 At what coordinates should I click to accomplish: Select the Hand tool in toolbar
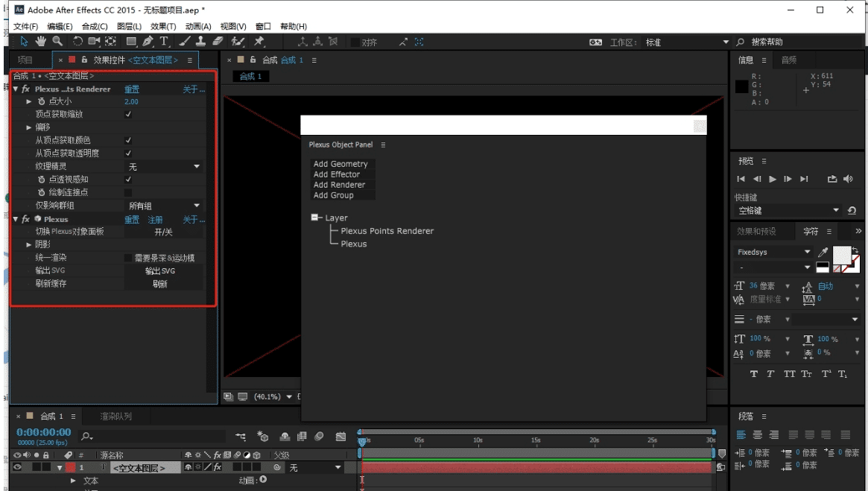40,42
